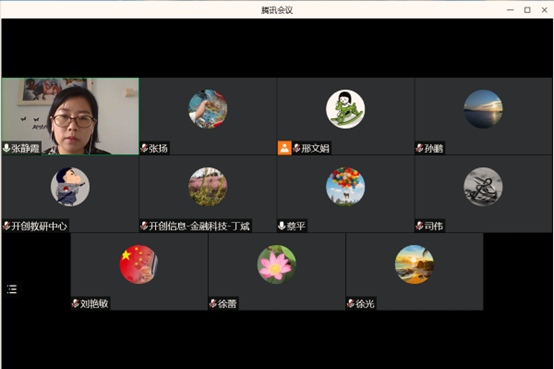Open the participant list icon at left
This screenshot has width=554, height=369.
point(12,289)
